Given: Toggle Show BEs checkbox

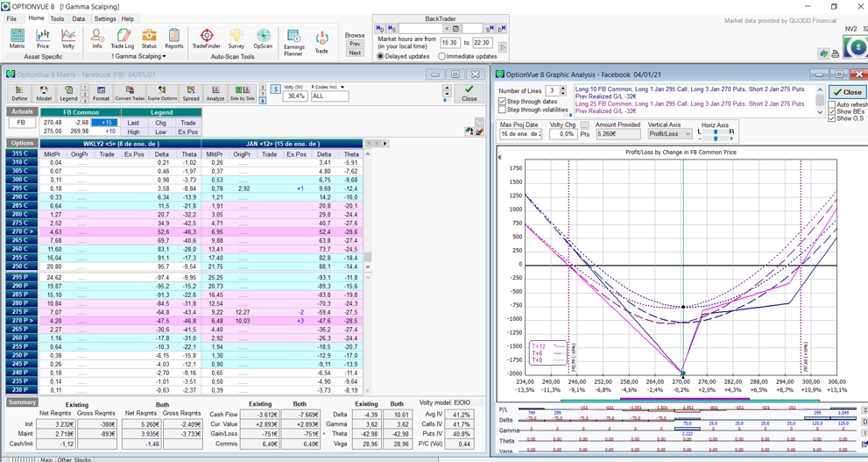Looking at the screenshot, I should point(832,111).
